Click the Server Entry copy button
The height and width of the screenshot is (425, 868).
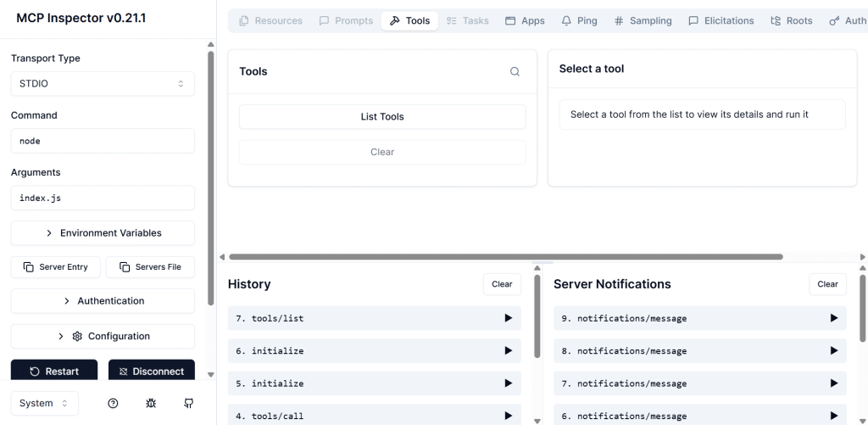point(56,267)
